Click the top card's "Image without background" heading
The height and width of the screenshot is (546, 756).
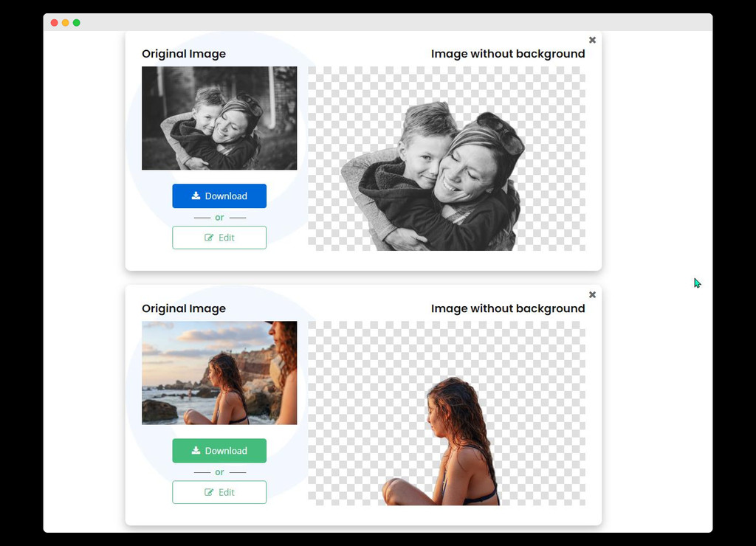(508, 54)
